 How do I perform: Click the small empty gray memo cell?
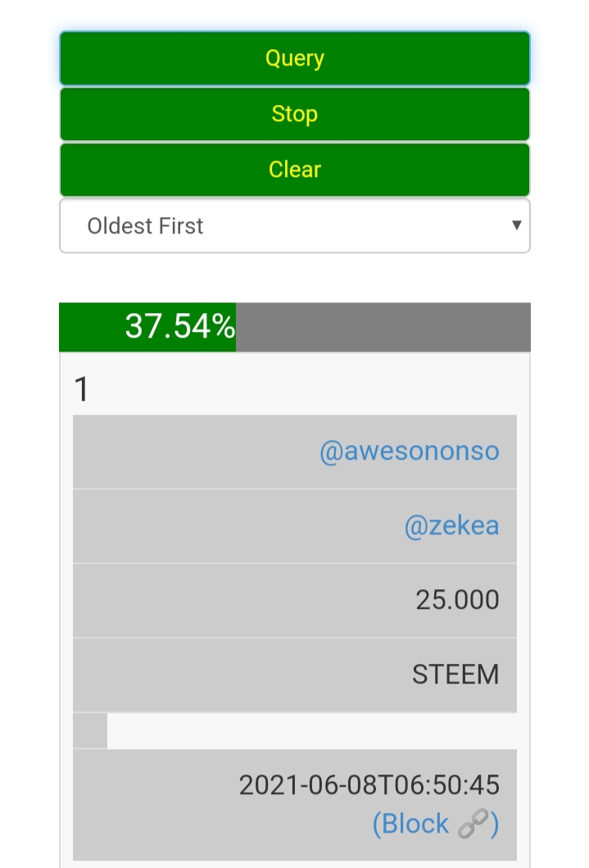(90, 730)
